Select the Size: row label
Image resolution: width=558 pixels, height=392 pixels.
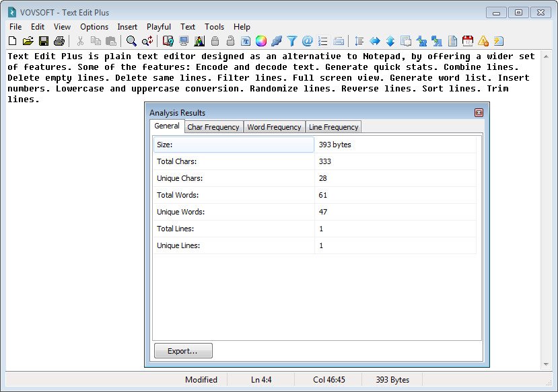click(x=234, y=145)
